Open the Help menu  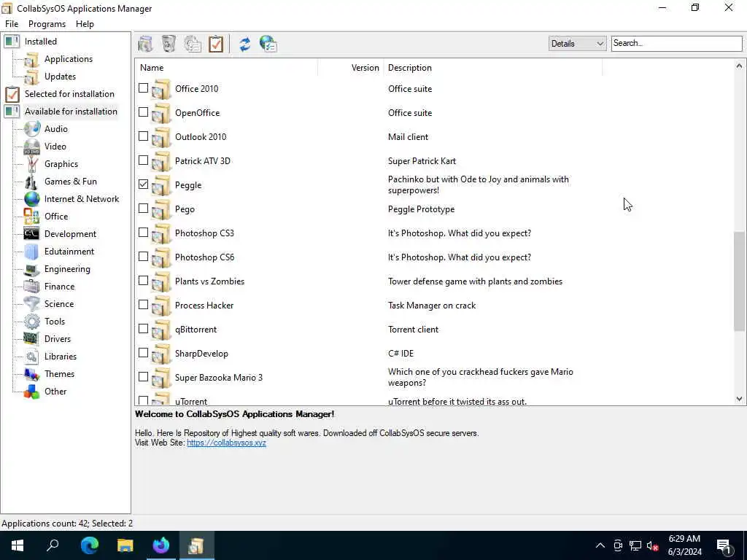85,24
